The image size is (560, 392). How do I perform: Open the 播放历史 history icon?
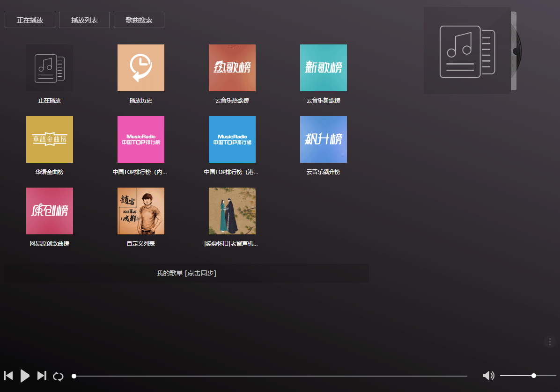pos(141,68)
